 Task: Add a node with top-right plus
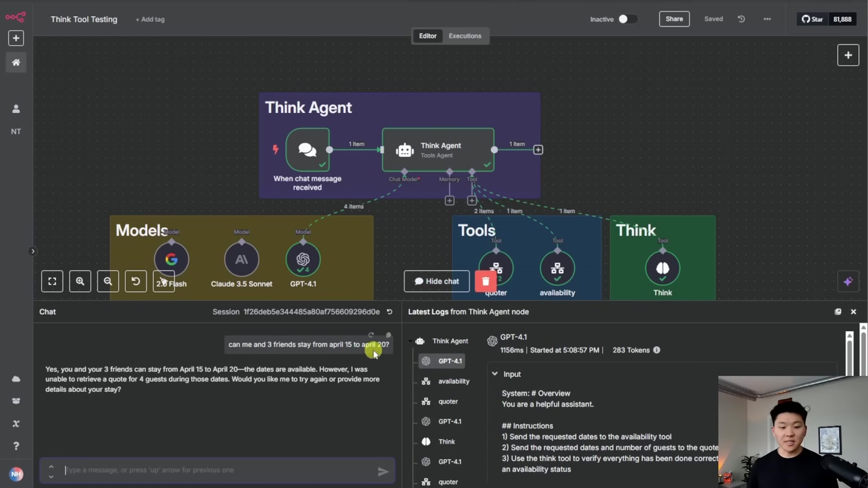point(848,55)
